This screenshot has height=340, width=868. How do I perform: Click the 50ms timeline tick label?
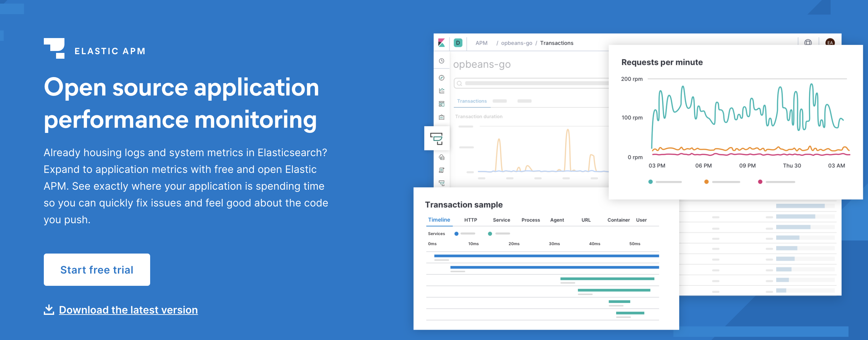pyautogui.click(x=635, y=244)
